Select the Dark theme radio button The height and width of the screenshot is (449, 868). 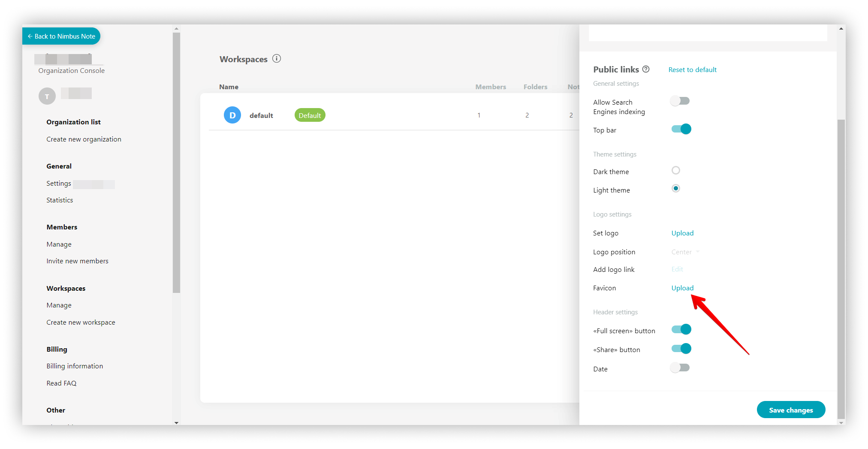[x=676, y=170]
